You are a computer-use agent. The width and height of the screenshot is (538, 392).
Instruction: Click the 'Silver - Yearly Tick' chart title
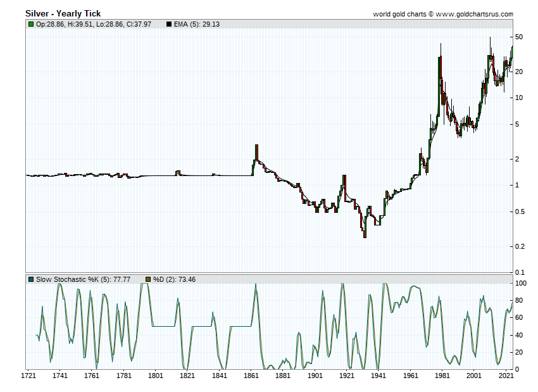[63, 13]
